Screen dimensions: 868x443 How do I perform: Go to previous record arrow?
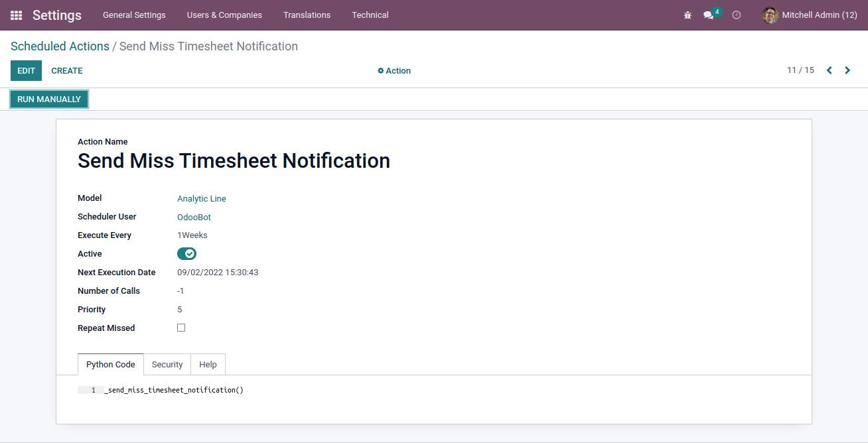click(829, 70)
